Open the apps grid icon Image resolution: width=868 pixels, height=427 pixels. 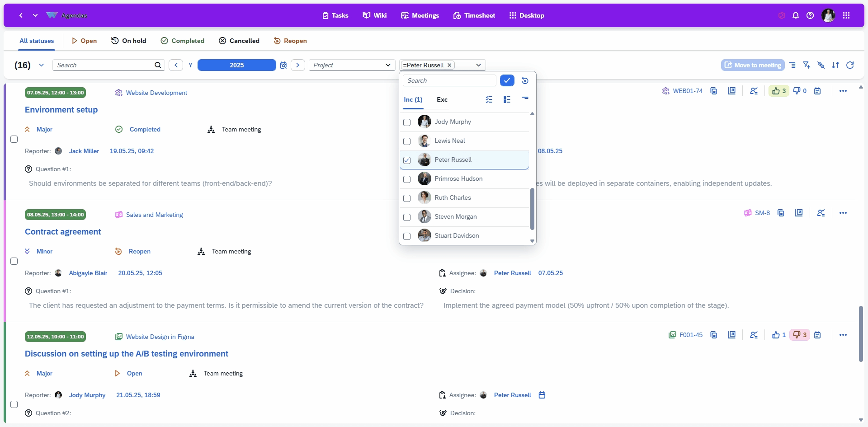(x=846, y=15)
